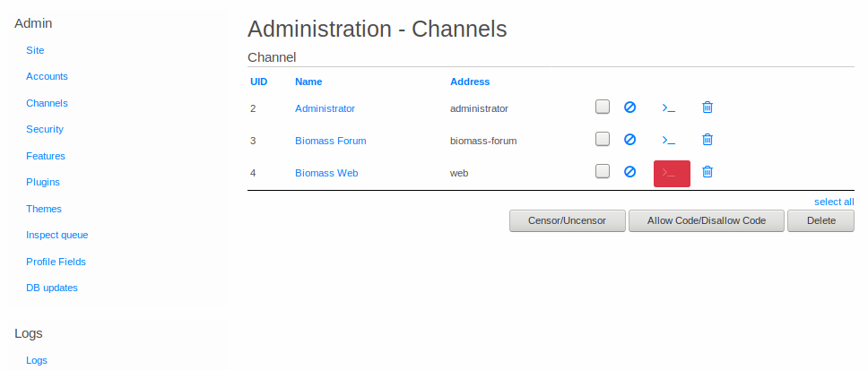This screenshot has width=868, height=370.
Task: Tick the Biomass Web checkbox
Action: coord(603,171)
